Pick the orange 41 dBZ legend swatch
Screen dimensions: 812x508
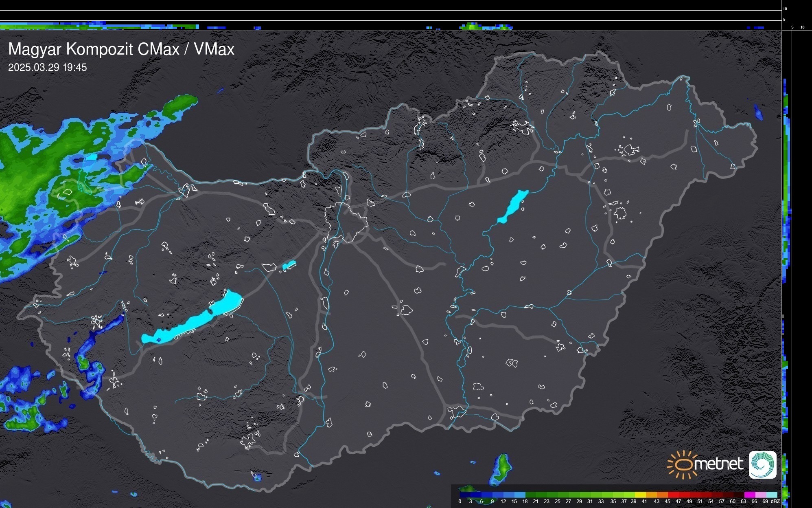pyautogui.click(x=651, y=495)
